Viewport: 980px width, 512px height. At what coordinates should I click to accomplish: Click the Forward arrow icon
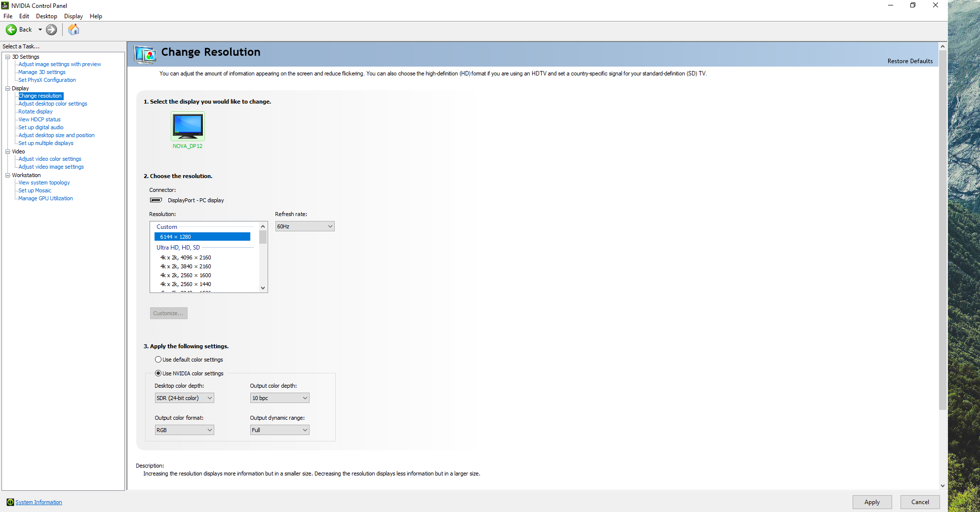pos(51,30)
